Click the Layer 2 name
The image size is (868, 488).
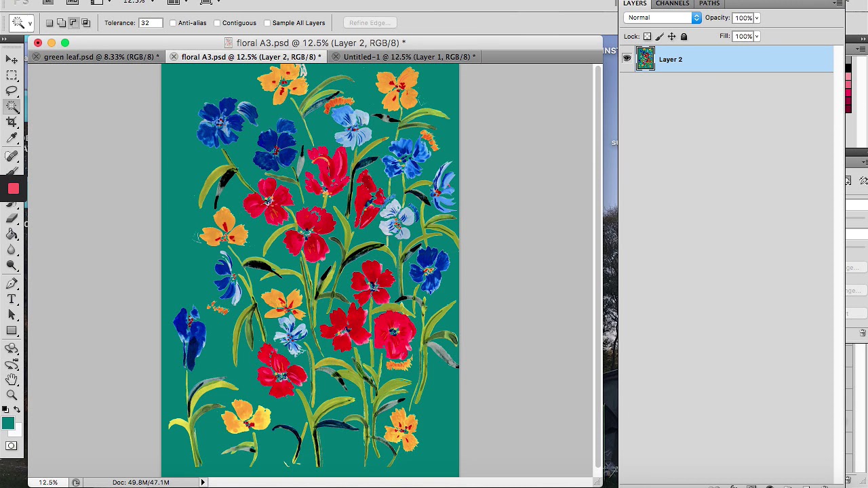670,60
